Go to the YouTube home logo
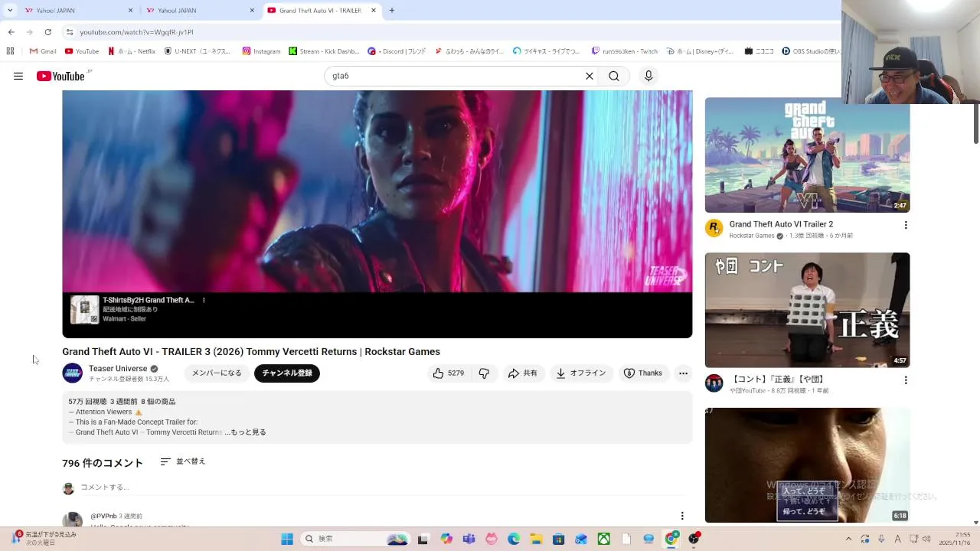The width and height of the screenshot is (980, 551). (60, 76)
